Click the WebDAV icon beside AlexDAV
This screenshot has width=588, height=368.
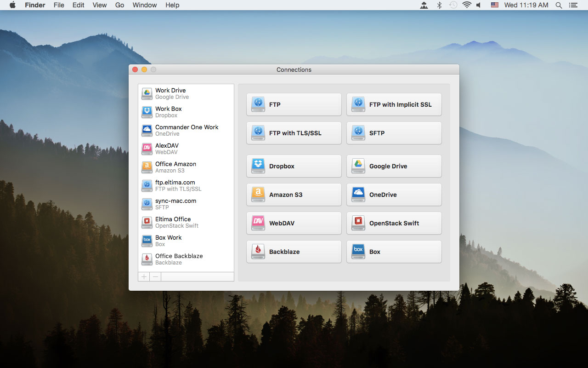(147, 149)
